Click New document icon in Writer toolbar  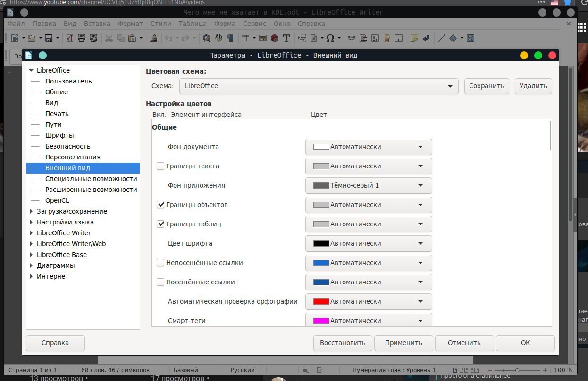[14, 38]
